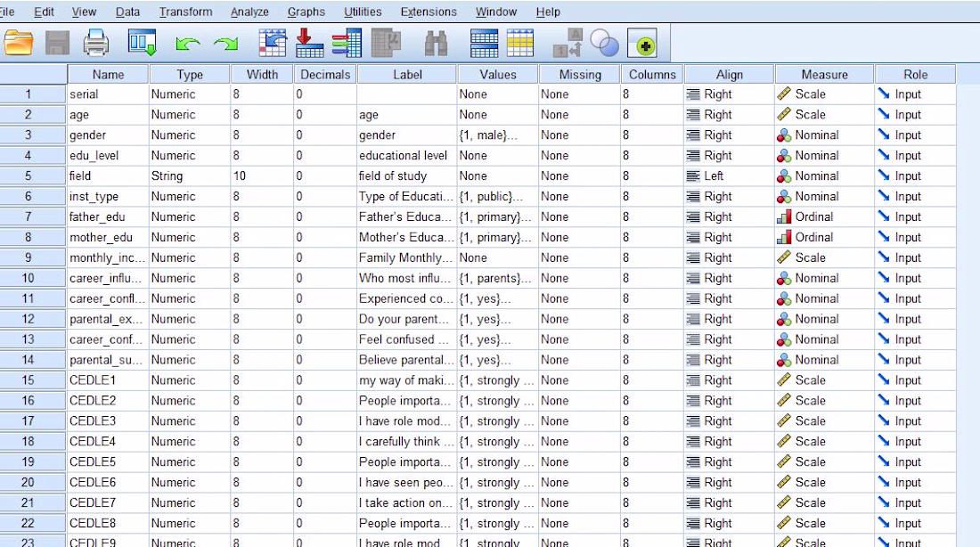The height and width of the screenshot is (547, 980).
Task: Select row number 22 header
Action: point(33,523)
